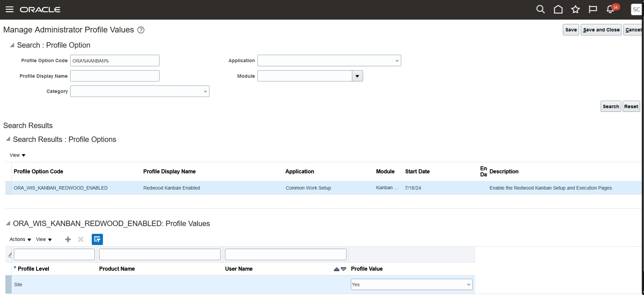The height and width of the screenshot is (295, 644).
Task: Click the Cancel button
Action: coord(633,30)
